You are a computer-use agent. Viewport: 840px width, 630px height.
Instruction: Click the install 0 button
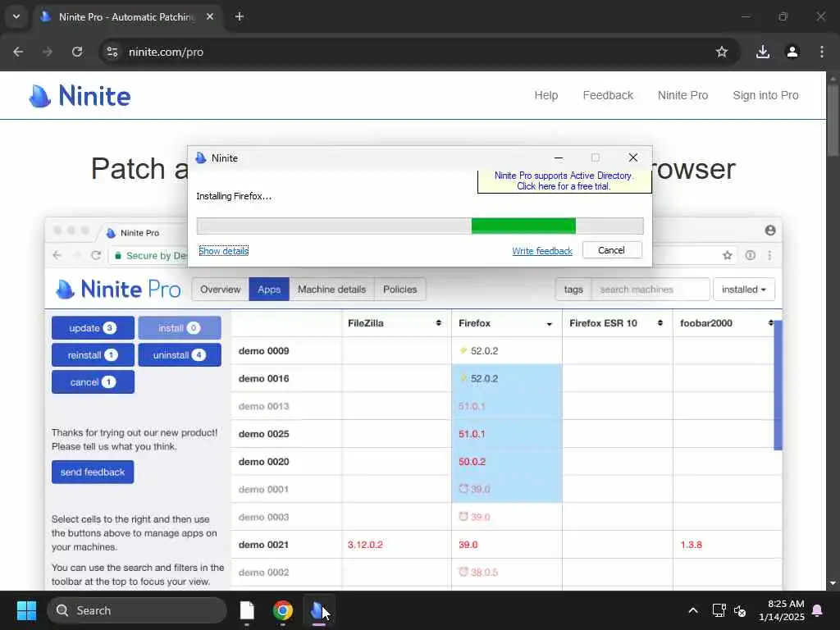[180, 328]
